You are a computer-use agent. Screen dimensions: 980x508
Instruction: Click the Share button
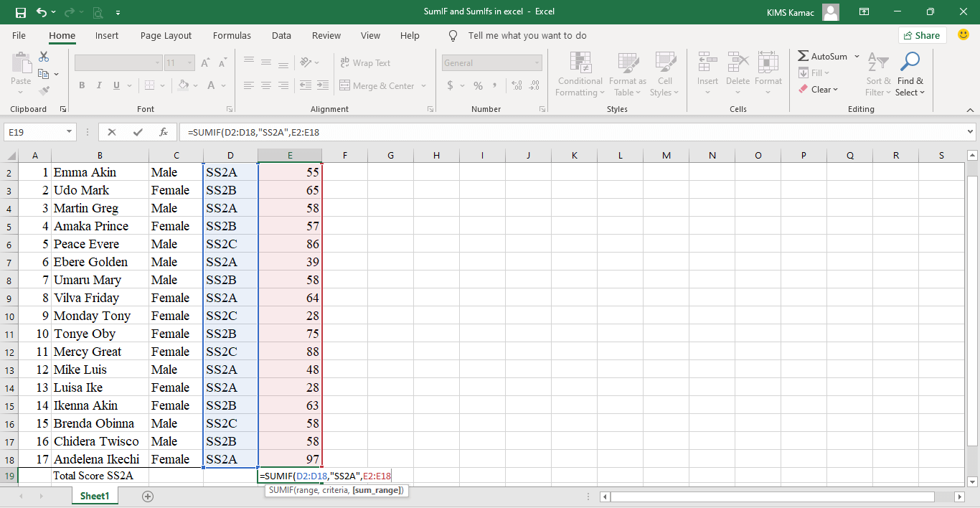click(x=923, y=34)
